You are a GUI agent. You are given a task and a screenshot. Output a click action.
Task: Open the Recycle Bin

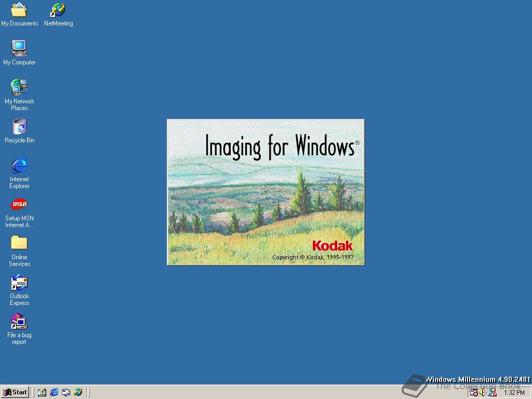(19, 127)
